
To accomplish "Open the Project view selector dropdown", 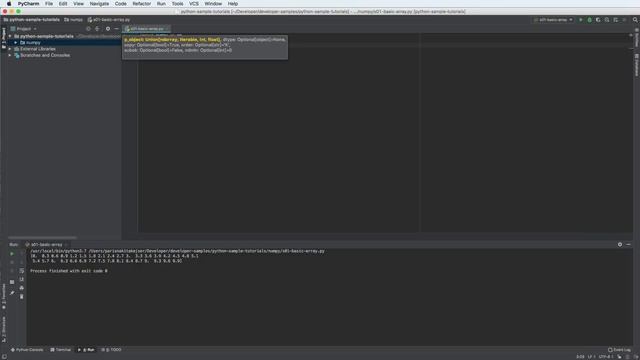I will point(24,29).
